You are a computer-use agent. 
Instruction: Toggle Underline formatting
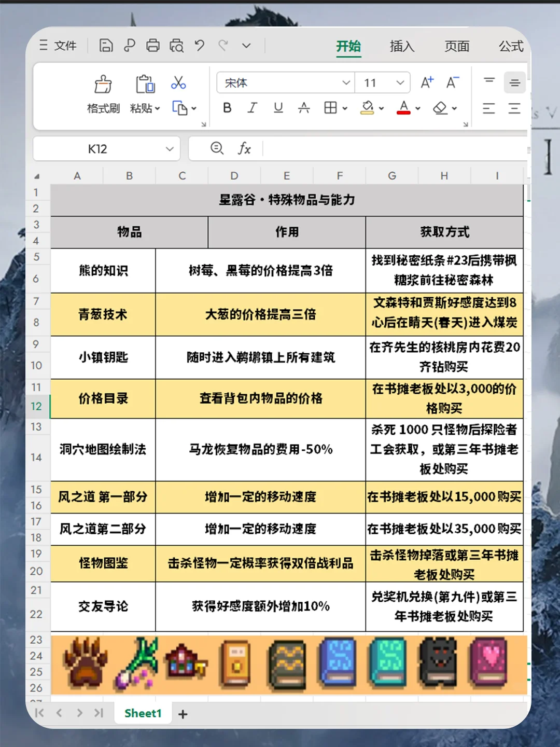278,108
